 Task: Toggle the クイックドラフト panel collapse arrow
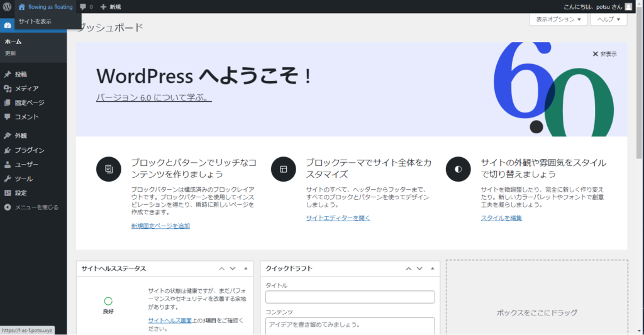432,268
